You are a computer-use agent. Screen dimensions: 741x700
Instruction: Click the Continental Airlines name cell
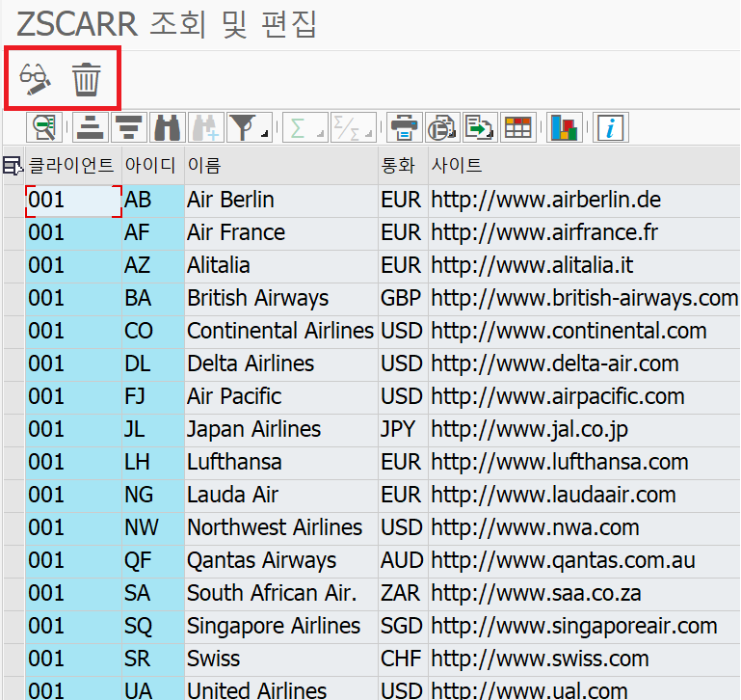tap(281, 332)
